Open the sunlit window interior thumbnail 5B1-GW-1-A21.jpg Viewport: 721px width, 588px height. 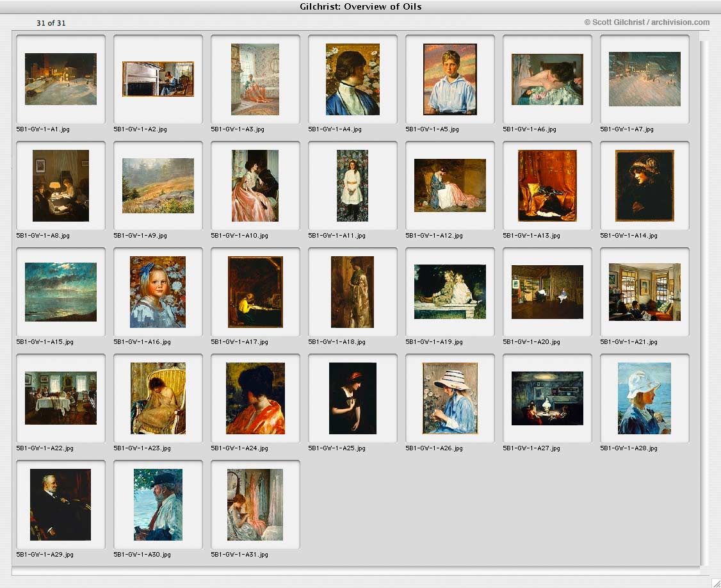point(645,291)
